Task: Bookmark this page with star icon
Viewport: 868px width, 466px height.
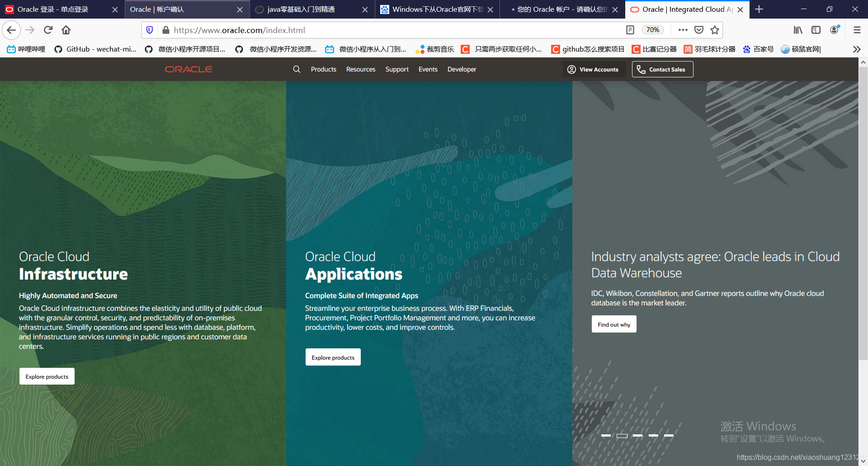Action: tap(715, 30)
